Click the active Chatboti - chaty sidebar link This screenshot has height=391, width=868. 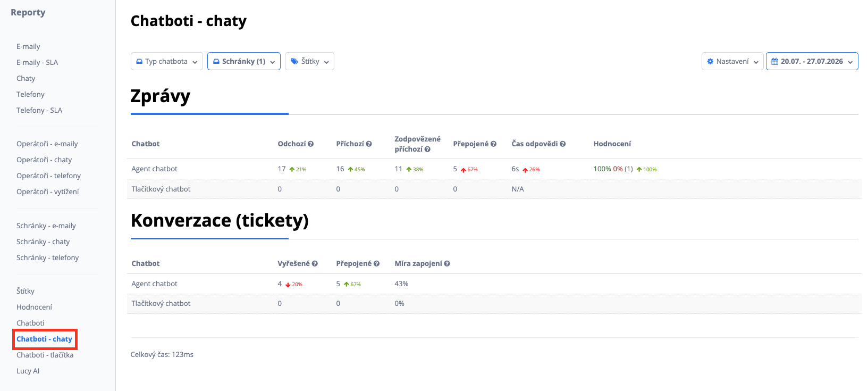click(x=44, y=339)
